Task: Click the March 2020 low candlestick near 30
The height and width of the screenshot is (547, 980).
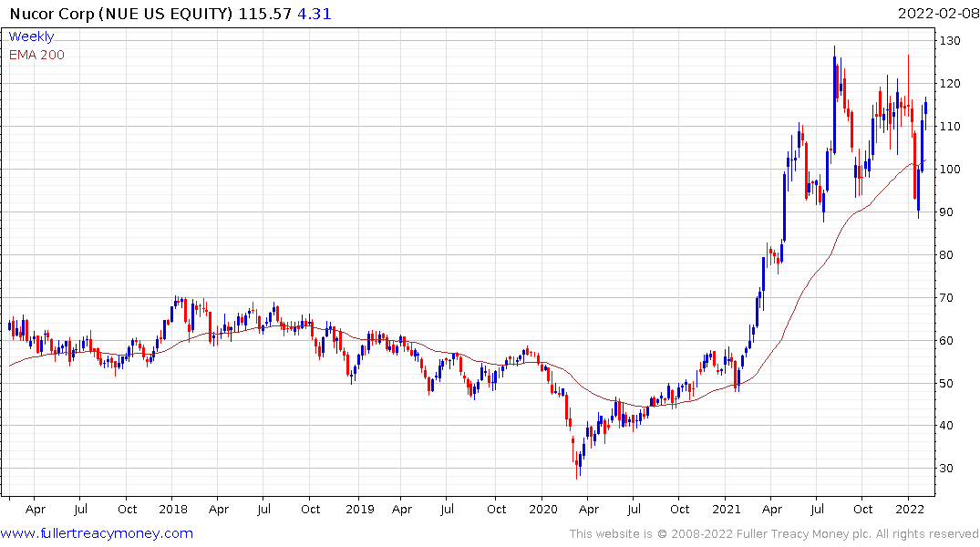Action: pyautogui.click(x=577, y=464)
